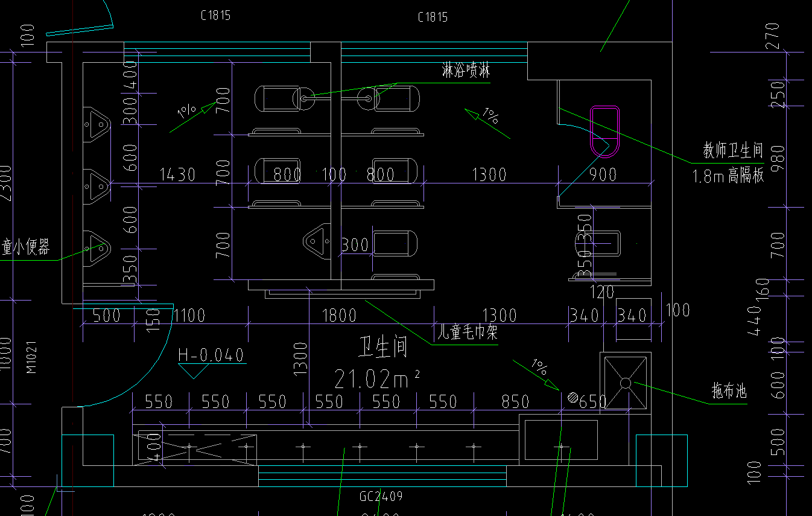The width and height of the screenshot is (812, 516).
Task: Click the 1430 dimension value
Action: point(177,175)
